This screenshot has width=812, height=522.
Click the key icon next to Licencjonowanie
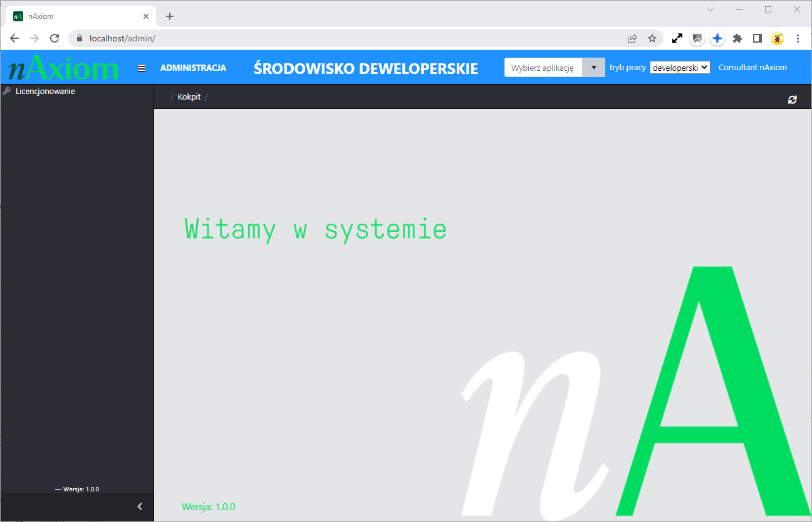point(6,91)
